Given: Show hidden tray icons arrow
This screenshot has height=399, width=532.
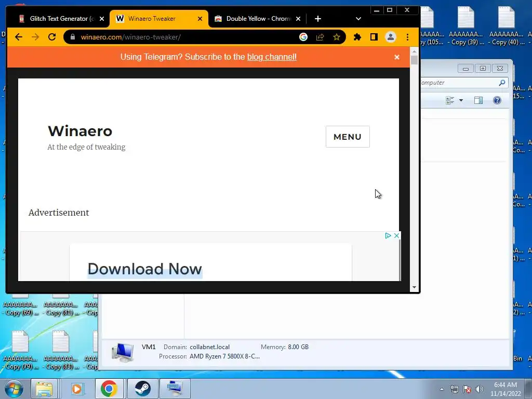Looking at the screenshot, I should point(442,389).
